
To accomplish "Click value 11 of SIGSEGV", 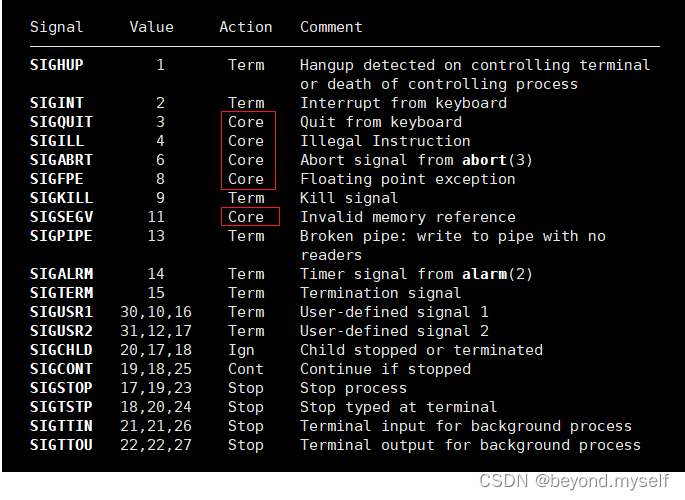I will click(x=156, y=217).
